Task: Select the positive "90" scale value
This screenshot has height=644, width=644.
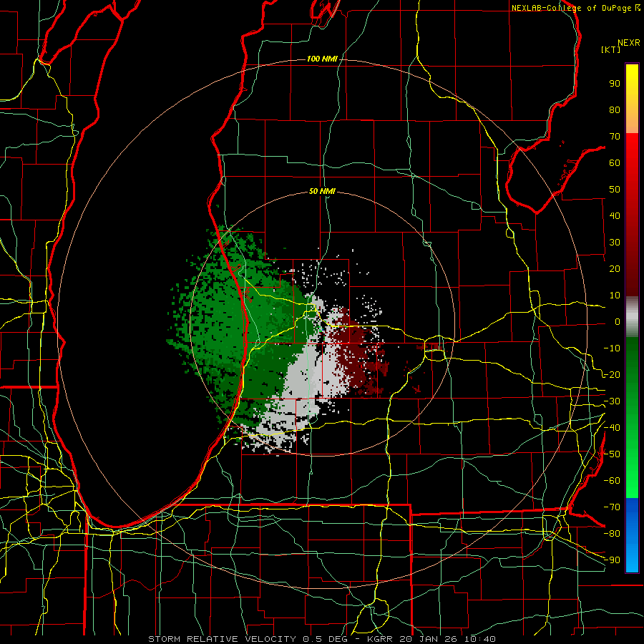Action: point(615,84)
